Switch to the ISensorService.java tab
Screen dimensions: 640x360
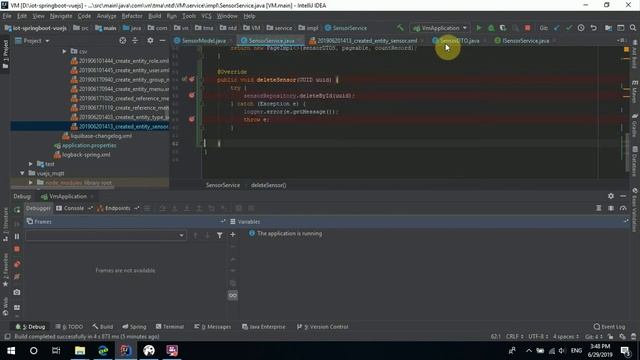coord(525,40)
